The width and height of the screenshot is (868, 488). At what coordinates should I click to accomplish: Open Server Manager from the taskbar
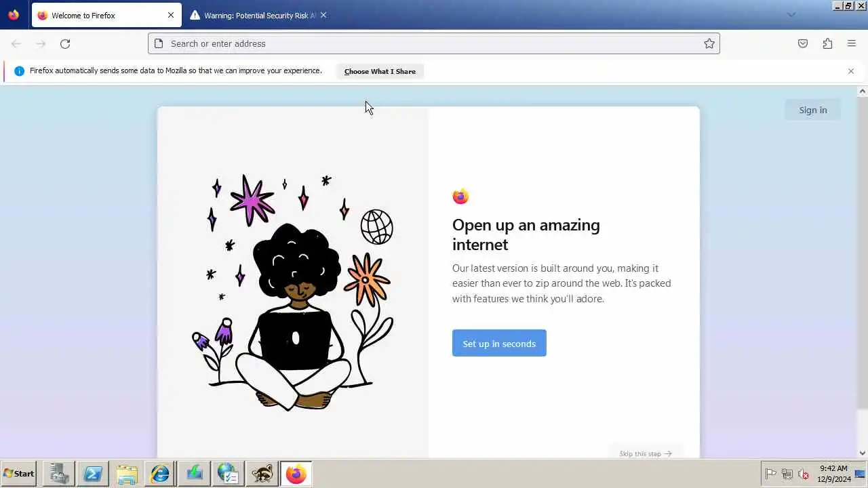click(59, 474)
